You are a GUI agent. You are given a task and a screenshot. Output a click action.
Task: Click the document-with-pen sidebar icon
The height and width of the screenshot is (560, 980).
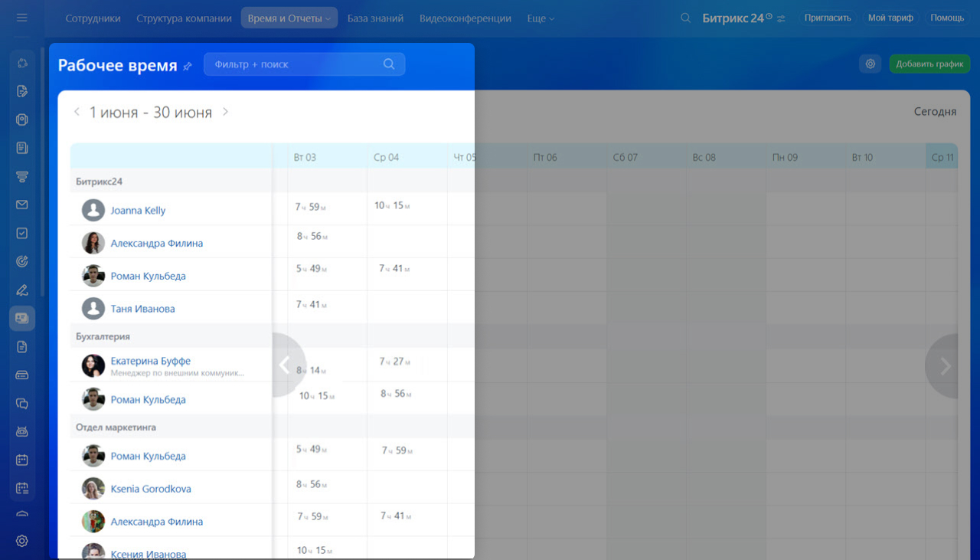tap(22, 91)
